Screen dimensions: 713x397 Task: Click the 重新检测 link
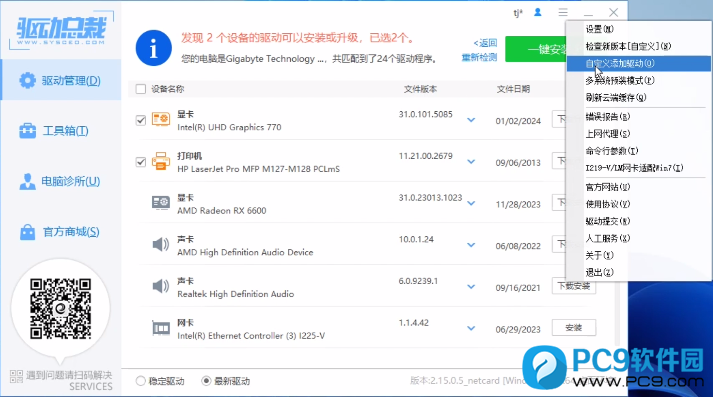tap(479, 58)
